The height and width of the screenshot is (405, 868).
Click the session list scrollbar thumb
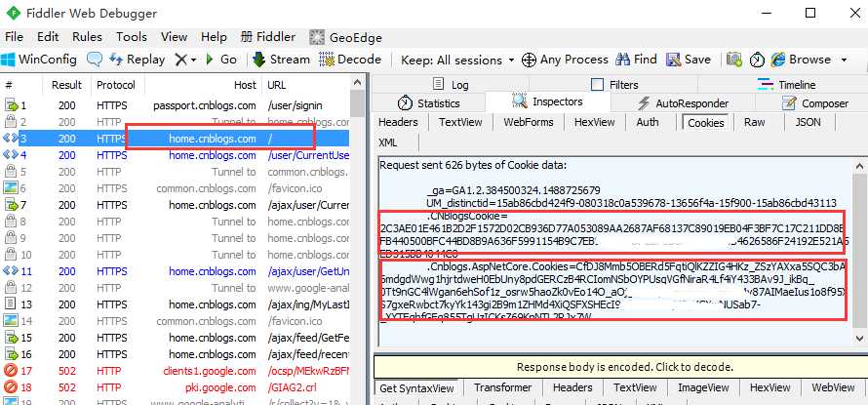358,104
